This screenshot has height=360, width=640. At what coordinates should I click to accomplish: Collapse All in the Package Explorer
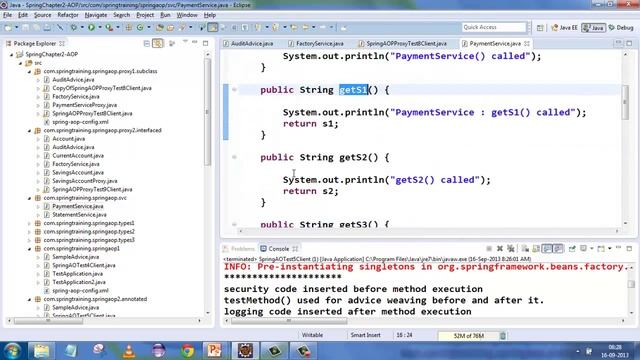[x=147, y=43]
